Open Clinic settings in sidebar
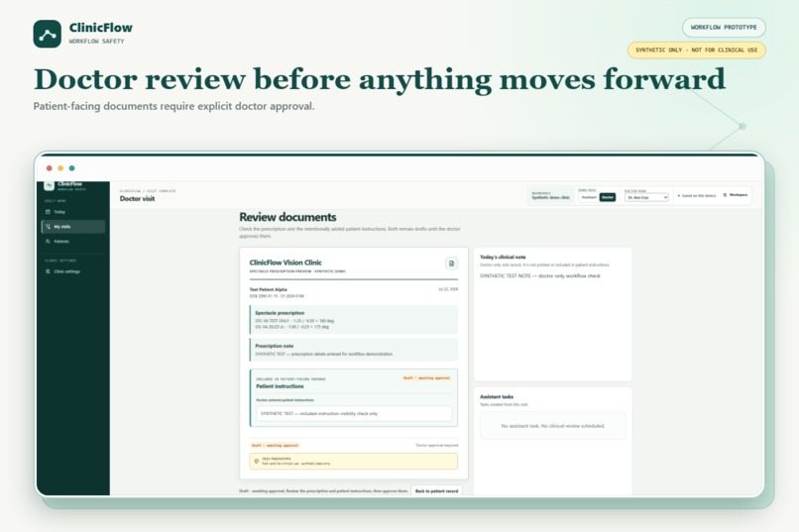799x532 pixels. 73,271
